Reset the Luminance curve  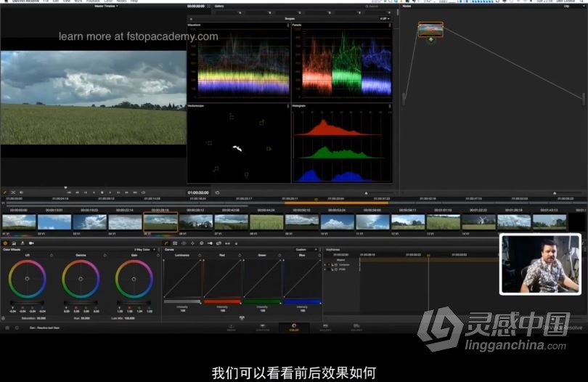point(200,255)
